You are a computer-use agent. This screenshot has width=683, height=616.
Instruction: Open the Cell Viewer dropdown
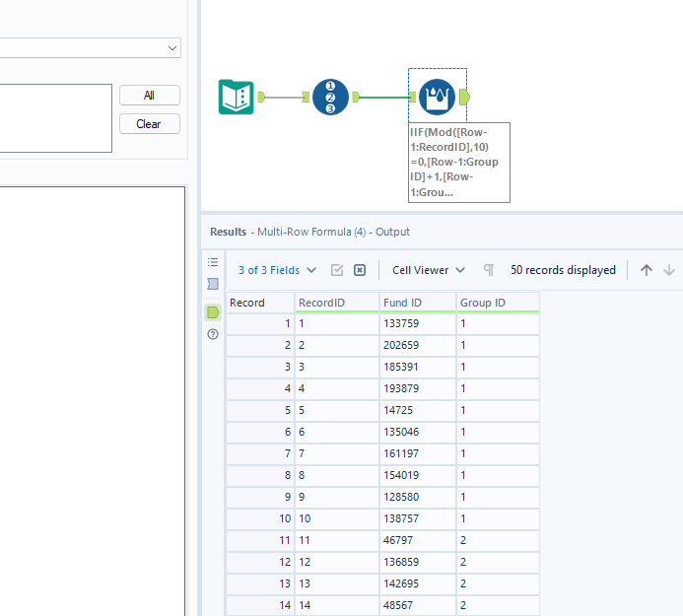coord(428,270)
